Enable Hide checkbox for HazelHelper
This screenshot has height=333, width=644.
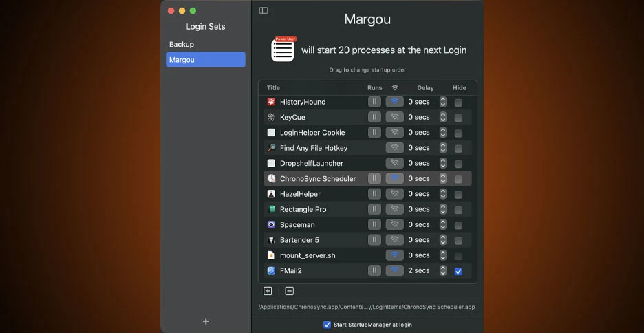(x=458, y=195)
